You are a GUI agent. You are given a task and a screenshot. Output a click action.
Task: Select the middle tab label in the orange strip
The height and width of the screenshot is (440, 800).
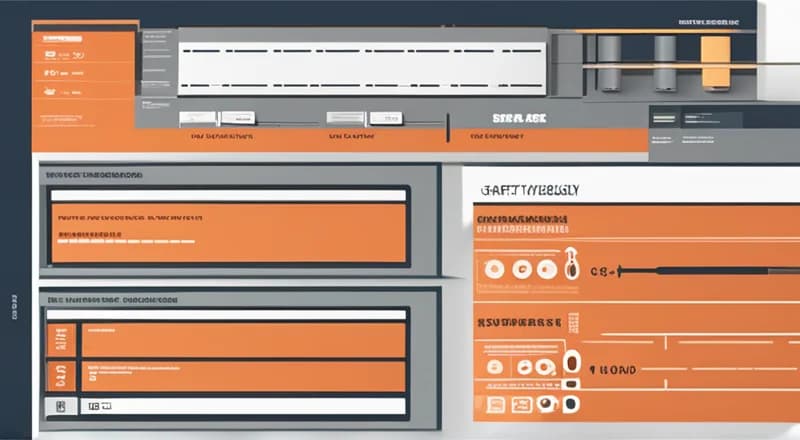[350, 135]
